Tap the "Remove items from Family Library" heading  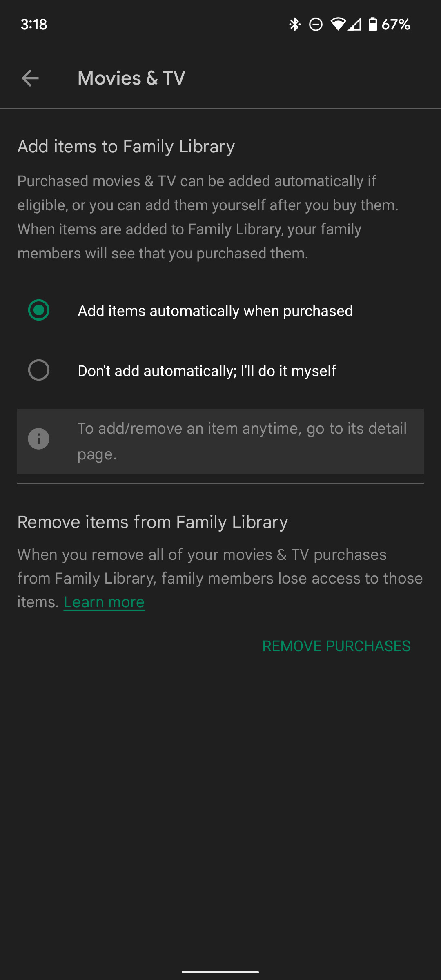(153, 522)
